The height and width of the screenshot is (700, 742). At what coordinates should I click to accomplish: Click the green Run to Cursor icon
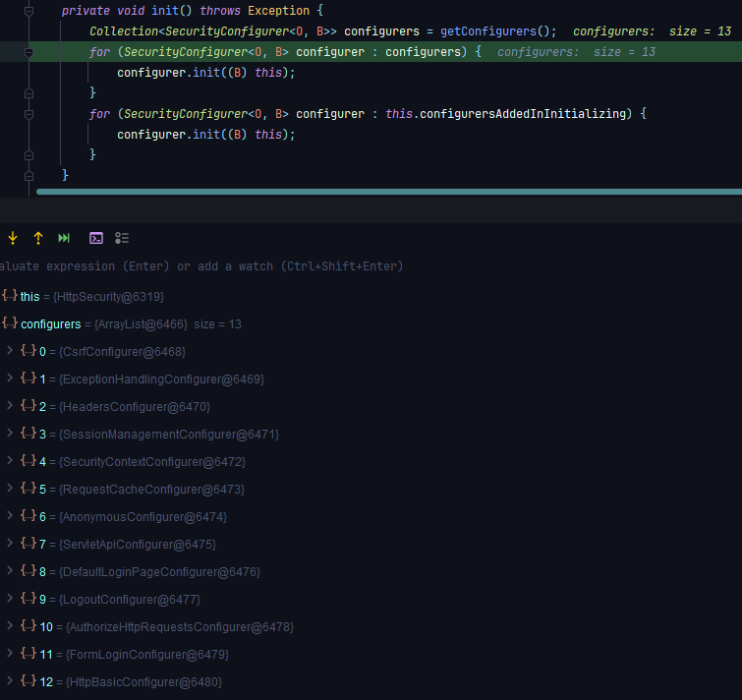point(64,238)
